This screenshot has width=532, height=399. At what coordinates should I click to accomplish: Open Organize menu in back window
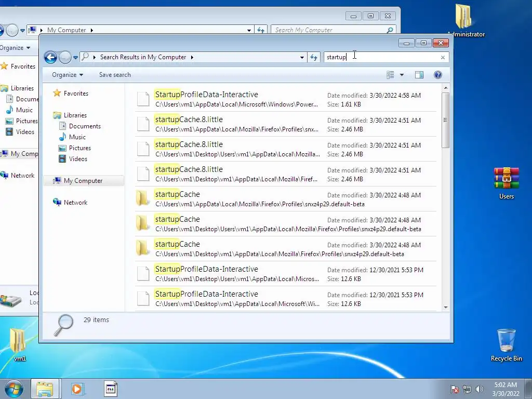(x=15, y=48)
